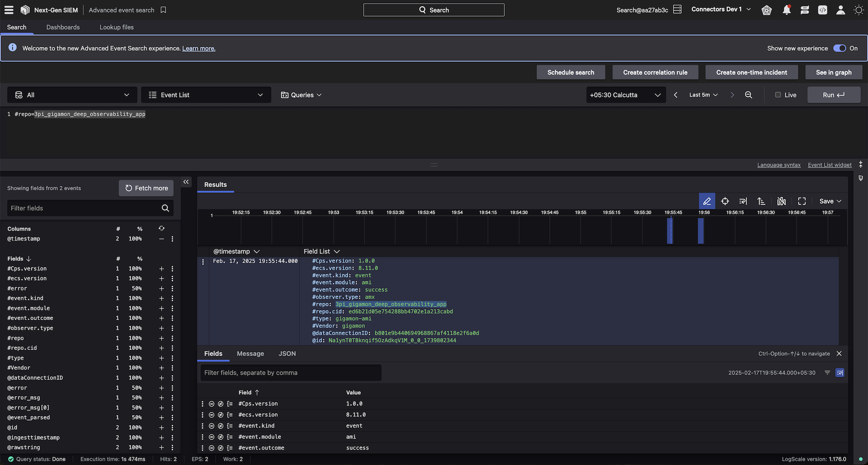Image resolution: width=868 pixels, height=465 pixels.
Task: Open the Last 5m time range dropdown
Action: click(703, 95)
